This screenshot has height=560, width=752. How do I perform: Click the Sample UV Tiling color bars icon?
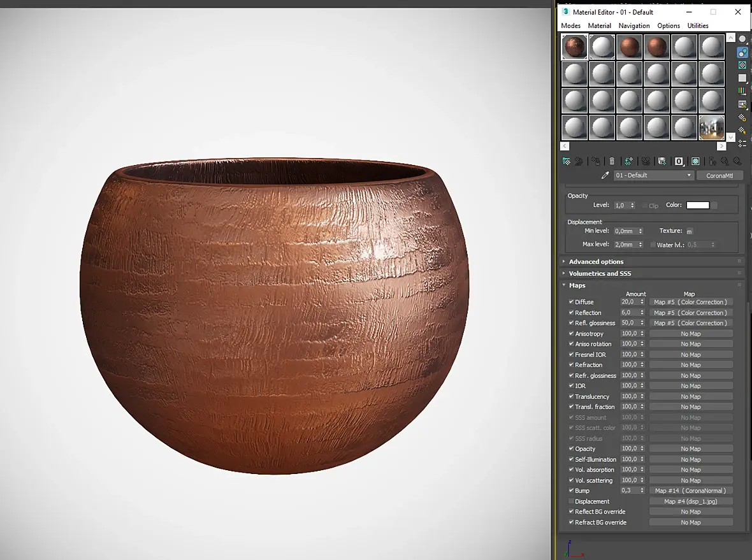click(742, 91)
